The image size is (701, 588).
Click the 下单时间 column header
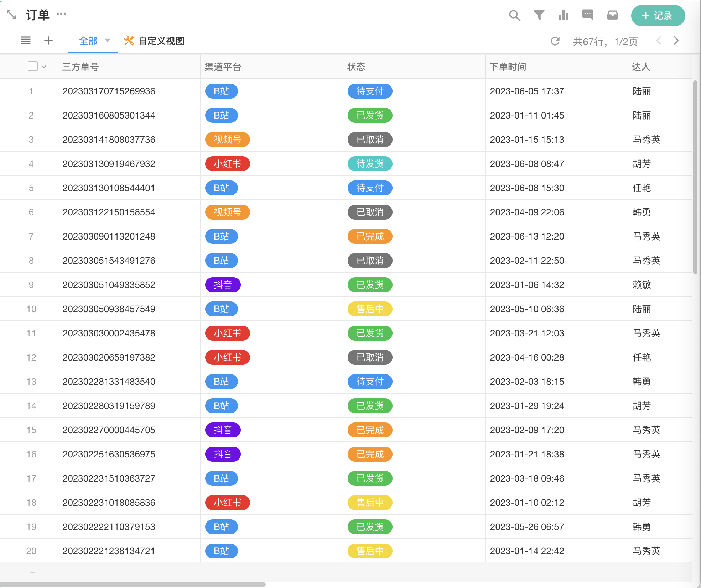pyautogui.click(x=508, y=67)
